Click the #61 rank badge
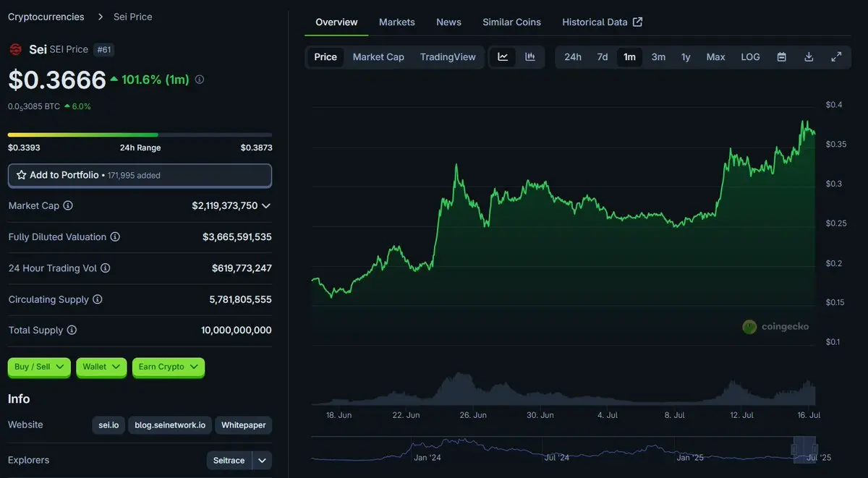The height and width of the screenshot is (478, 868). pyautogui.click(x=103, y=49)
